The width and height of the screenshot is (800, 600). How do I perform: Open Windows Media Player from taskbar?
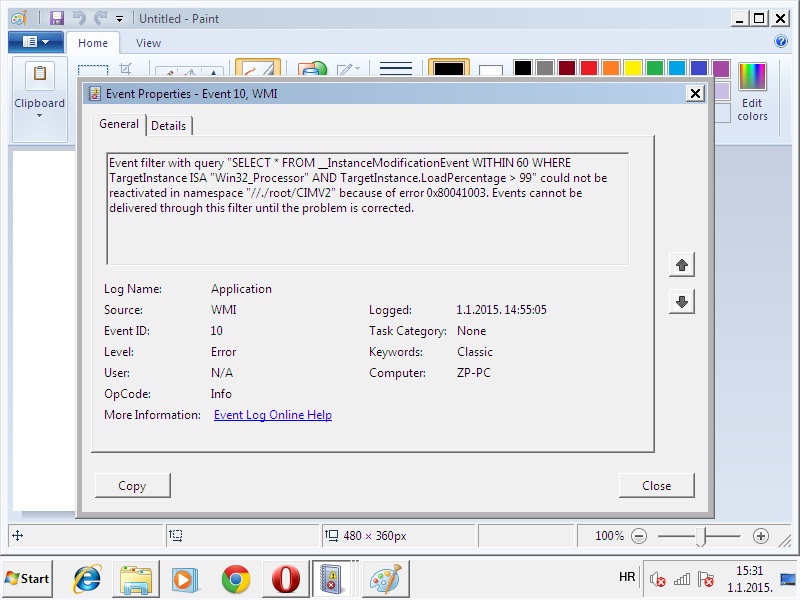[x=184, y=578]
